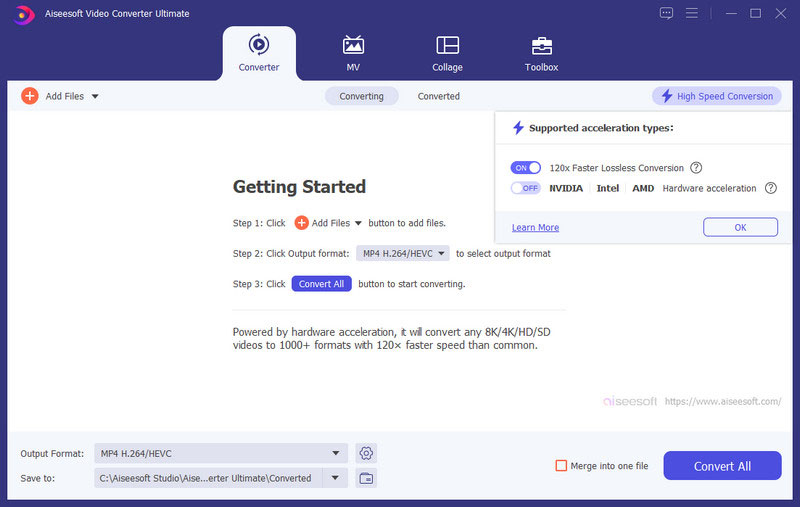Follow the Learn More link

(535, 227)
